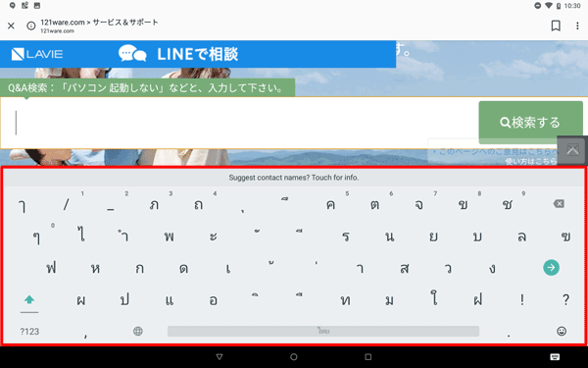Tap the exclamation mark key
The height and width of the screenshot is (368, 588).
(x=521, y=299)
